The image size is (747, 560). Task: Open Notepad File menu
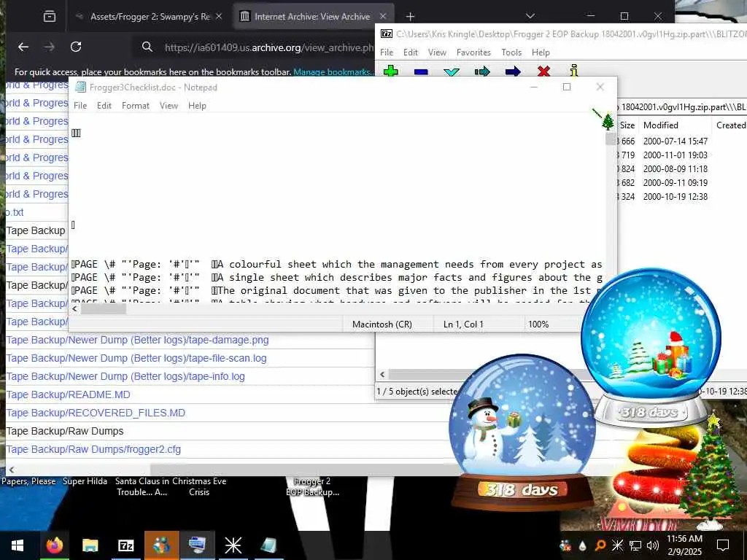coord(80,106)
